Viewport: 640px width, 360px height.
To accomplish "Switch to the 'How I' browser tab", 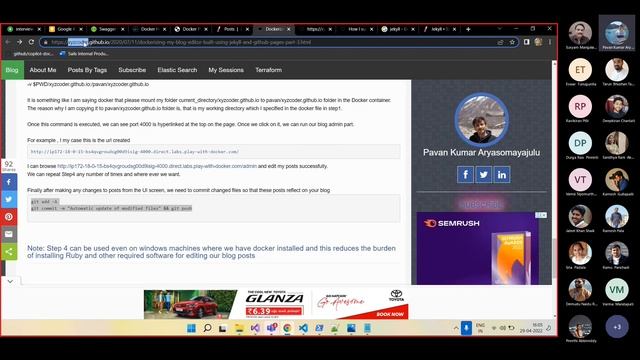I will click(356, 29).
